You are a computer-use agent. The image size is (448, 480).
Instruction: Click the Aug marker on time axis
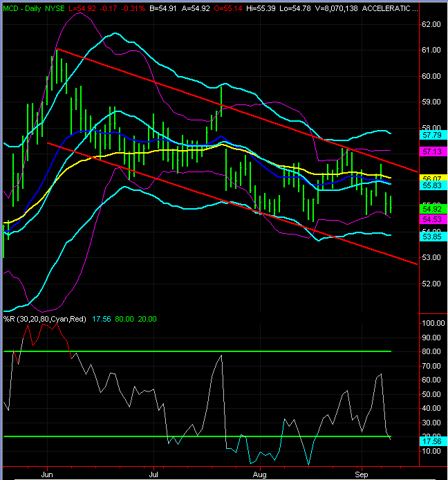[x=260, y=474]
